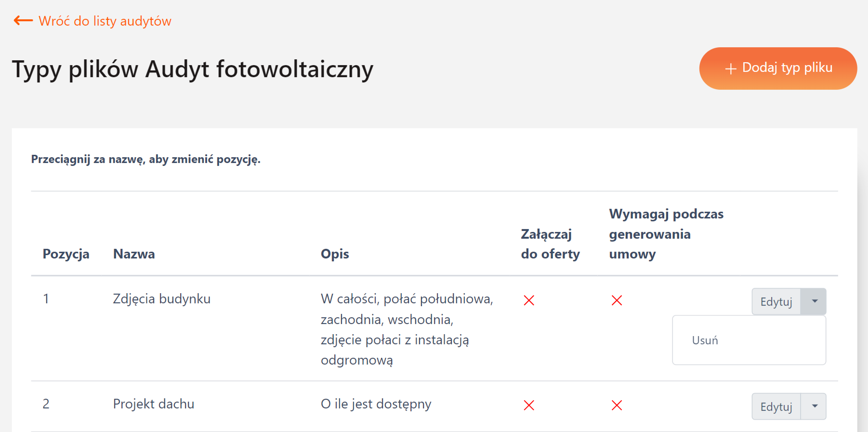
Task: Expand the dropdown arrow for Projekt dachu
Action: tap(814, 406)
